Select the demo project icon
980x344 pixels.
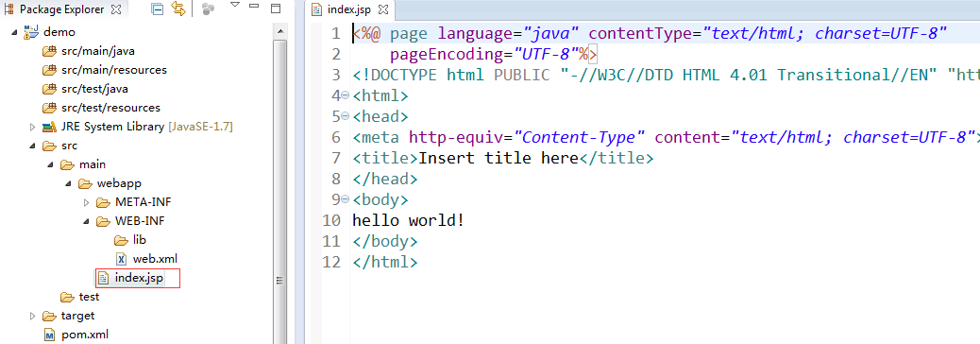(x=30, y=32)
